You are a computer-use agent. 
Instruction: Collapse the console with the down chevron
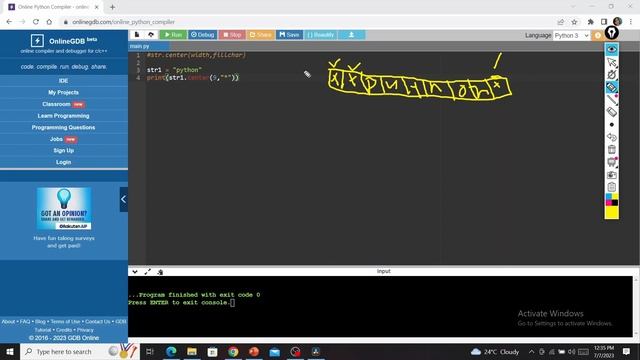coord(135,271)
